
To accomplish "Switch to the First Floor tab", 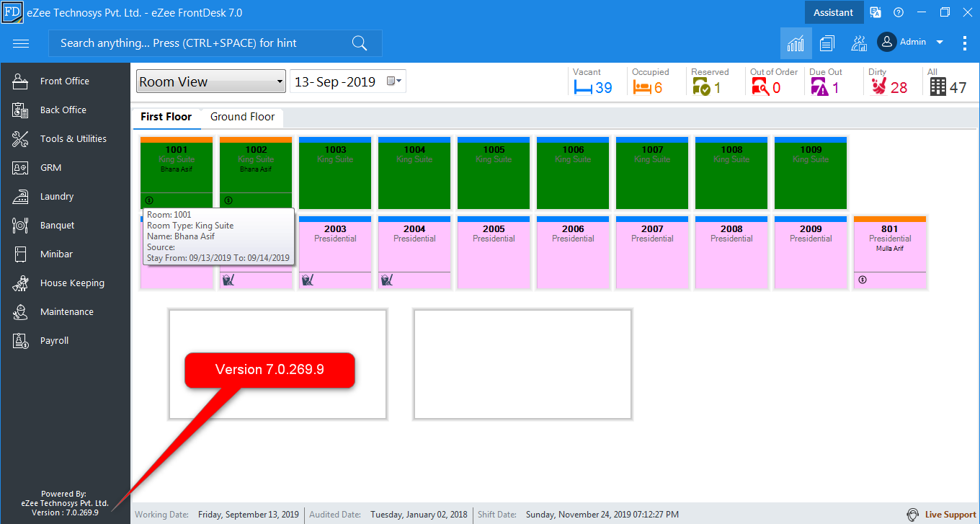I will tap(166, 117).
